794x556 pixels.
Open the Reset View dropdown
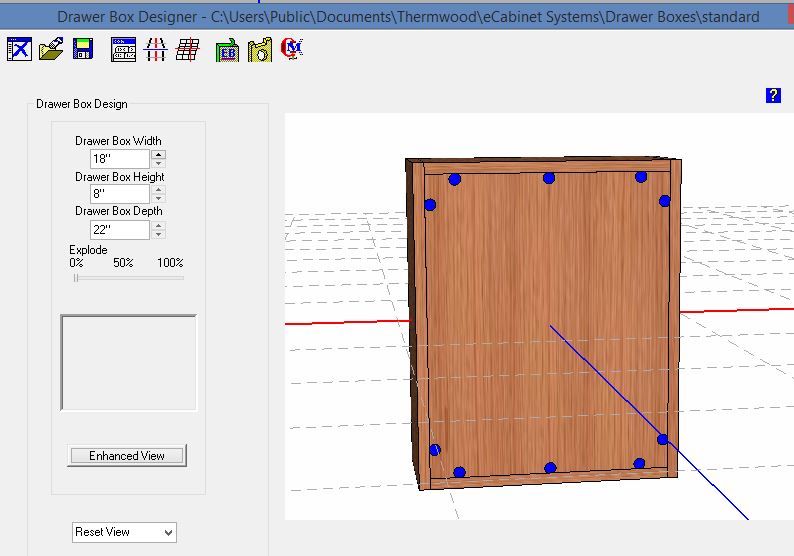[x=125, y=532]
